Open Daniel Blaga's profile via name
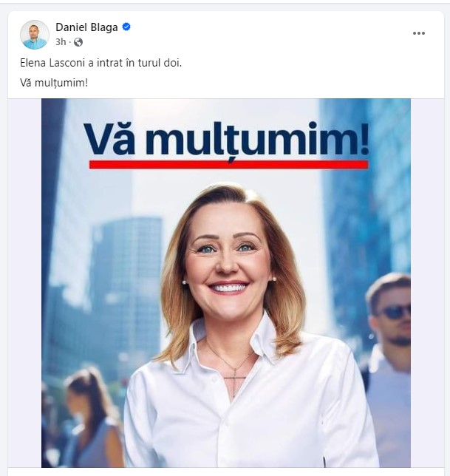Screen dimensions: 450x476 (x=86, y=27)
